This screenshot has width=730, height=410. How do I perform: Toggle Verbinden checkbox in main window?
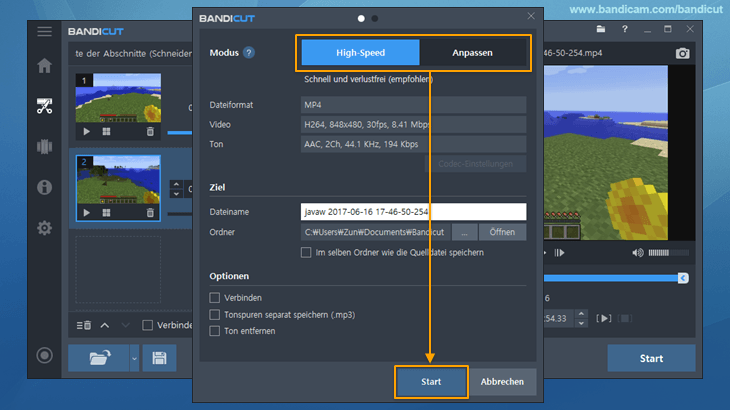pyautogui.click(x=148, y=325)
